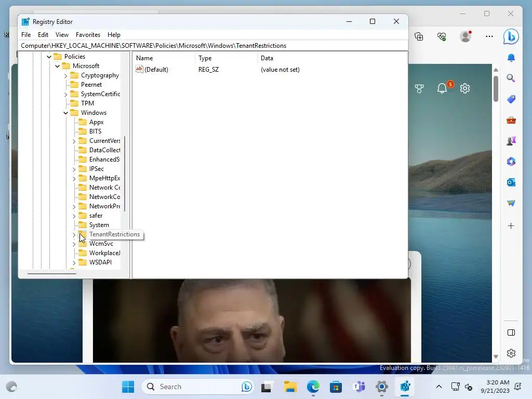Click the tree pane horizontal scrollbar

point(52,273)
